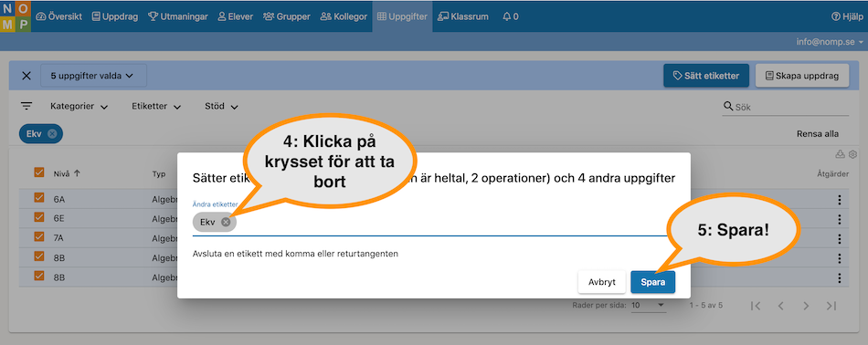Viewport: 868px width, 345px height.
Task: Navigate to Elever
Action: [236, 16]
